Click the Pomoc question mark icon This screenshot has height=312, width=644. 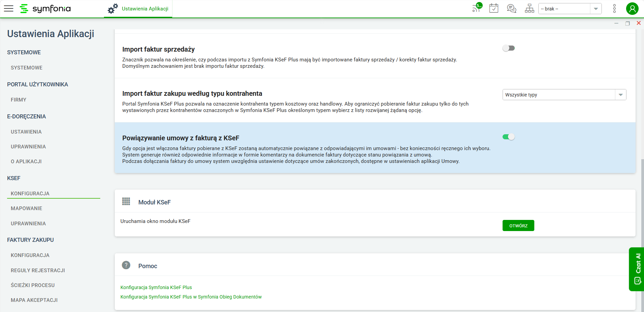tap(126, 265)
